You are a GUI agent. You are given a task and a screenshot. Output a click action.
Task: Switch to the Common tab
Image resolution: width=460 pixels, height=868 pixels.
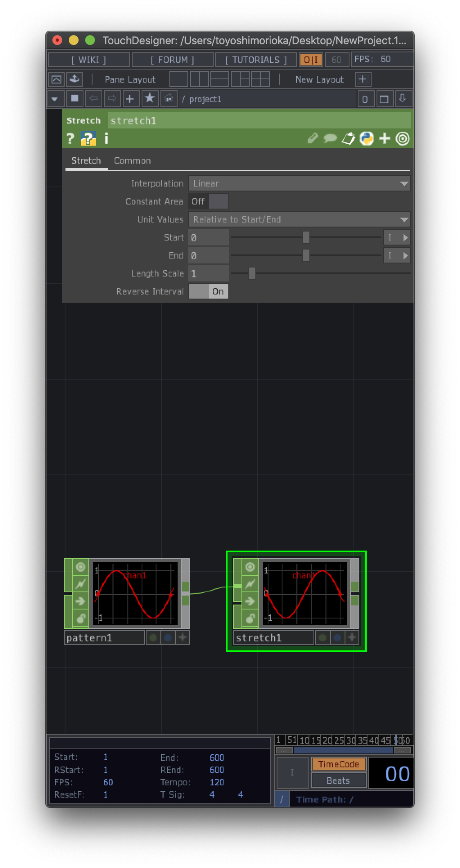(132, 160)
